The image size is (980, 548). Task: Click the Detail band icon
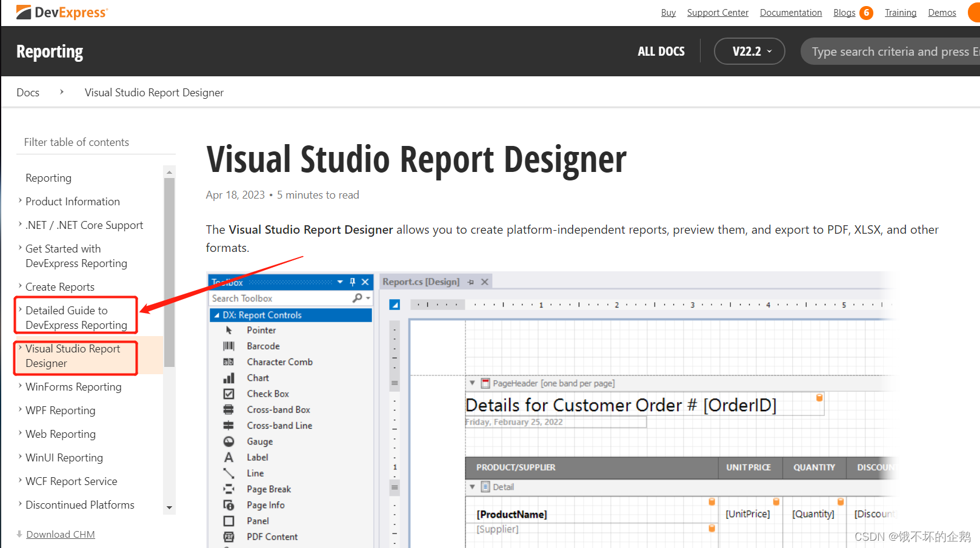point(485,487)
